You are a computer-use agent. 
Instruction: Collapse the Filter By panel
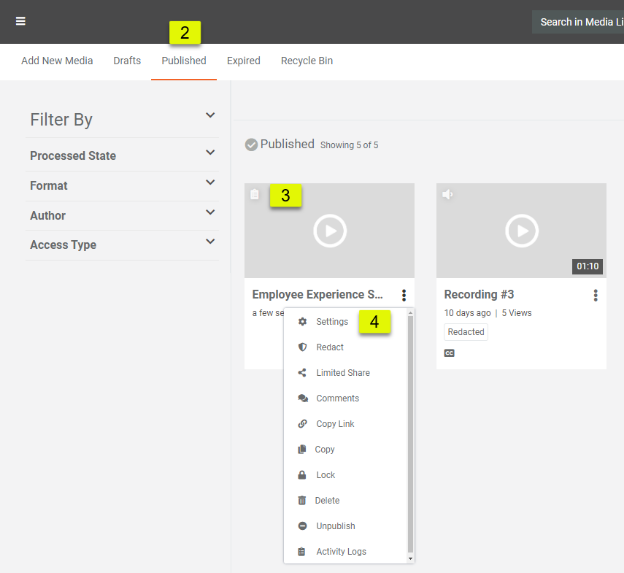210,116
